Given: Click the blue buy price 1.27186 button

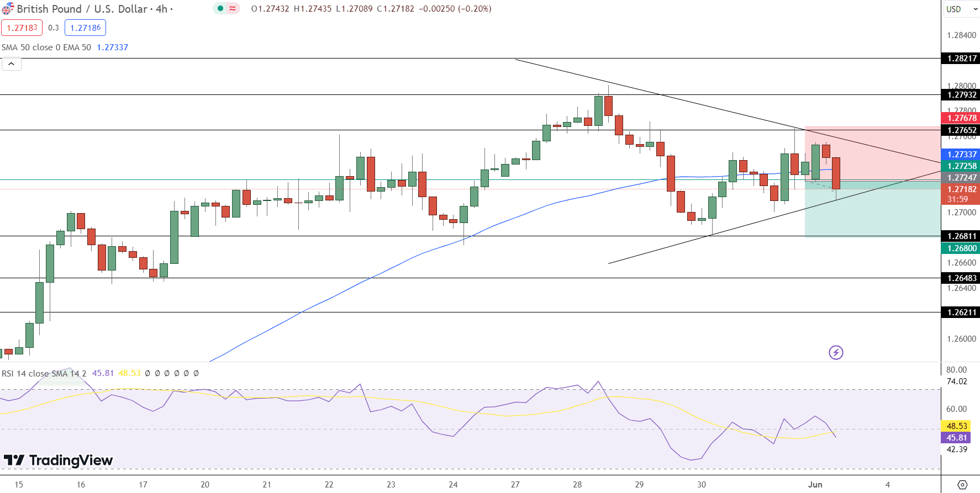Looking at the screenshot, I should (86, 28).
